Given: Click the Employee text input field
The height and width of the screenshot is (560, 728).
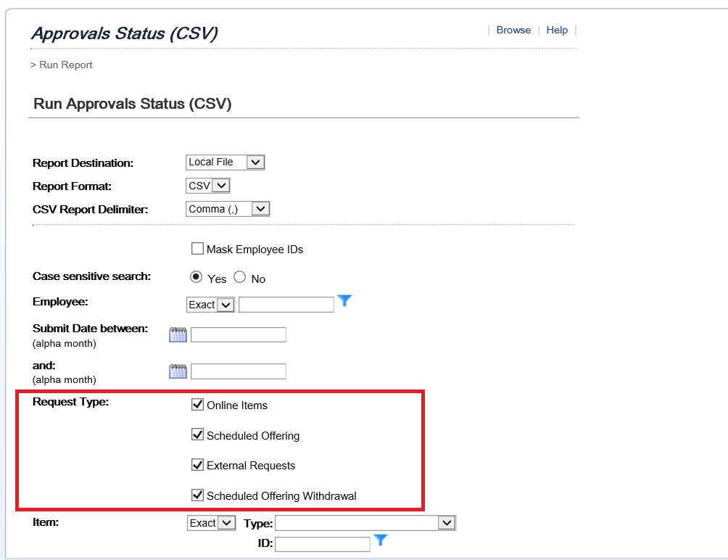Looking at the screenshot, I should point(286,305).
